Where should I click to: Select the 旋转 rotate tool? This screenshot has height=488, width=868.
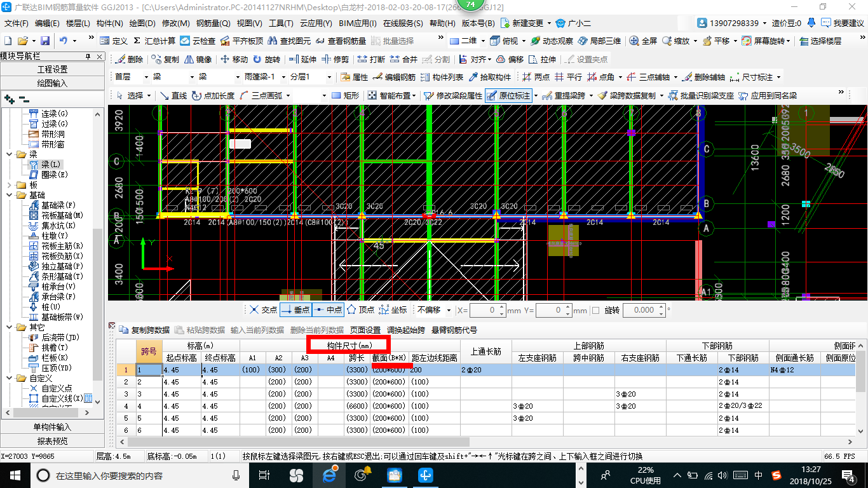pos(266,59)
